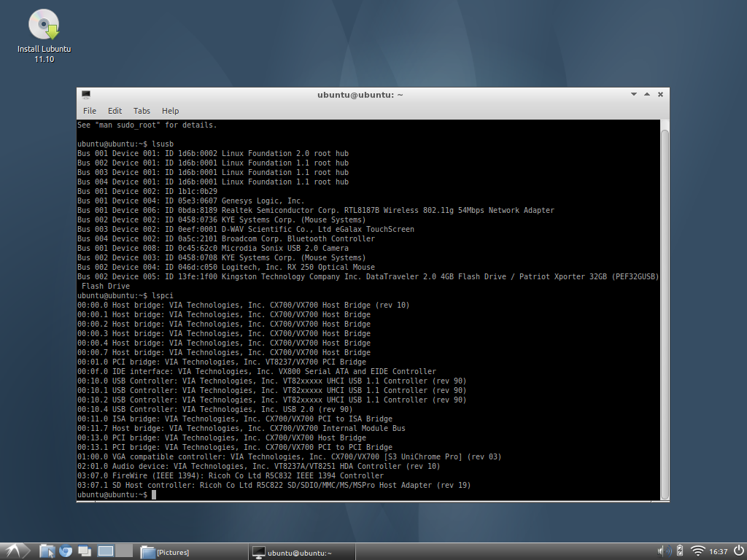Click 'Bus 001 Device 002: ID 1b1c:0b29' line
This screenshot has height=560, width=747.
(147, 191)
